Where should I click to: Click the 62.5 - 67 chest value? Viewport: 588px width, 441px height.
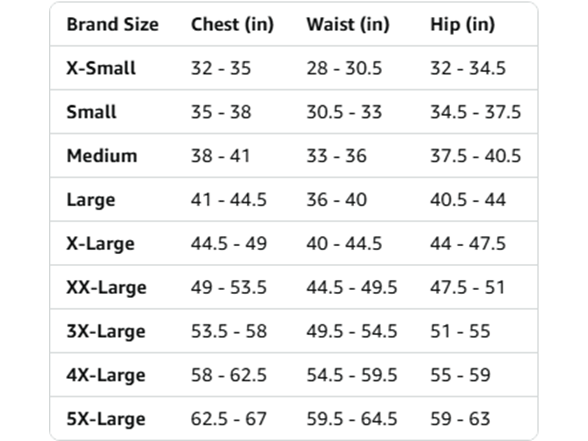(x=229, y=419)
